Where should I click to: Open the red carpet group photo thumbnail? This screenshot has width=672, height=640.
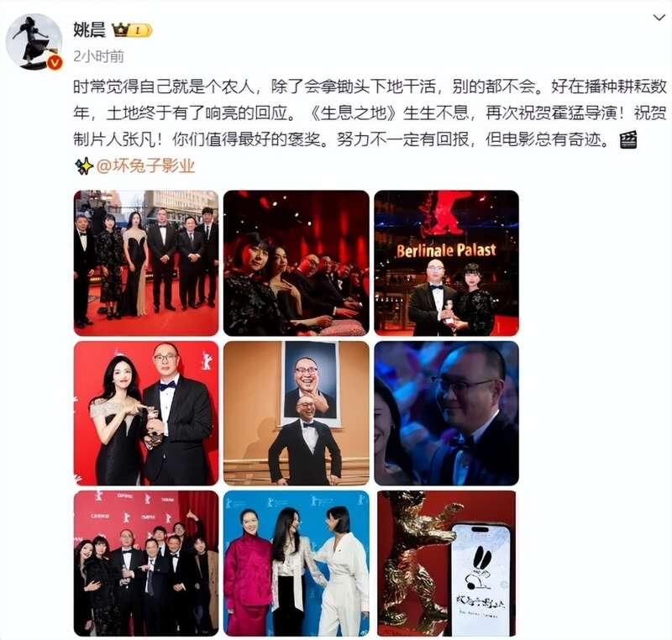tap(146, 263)
